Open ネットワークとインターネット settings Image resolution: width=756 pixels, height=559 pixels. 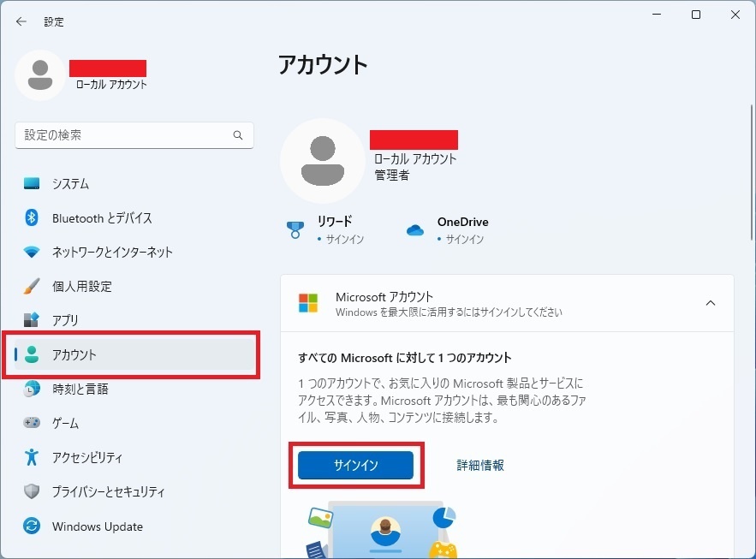(134, 252)
